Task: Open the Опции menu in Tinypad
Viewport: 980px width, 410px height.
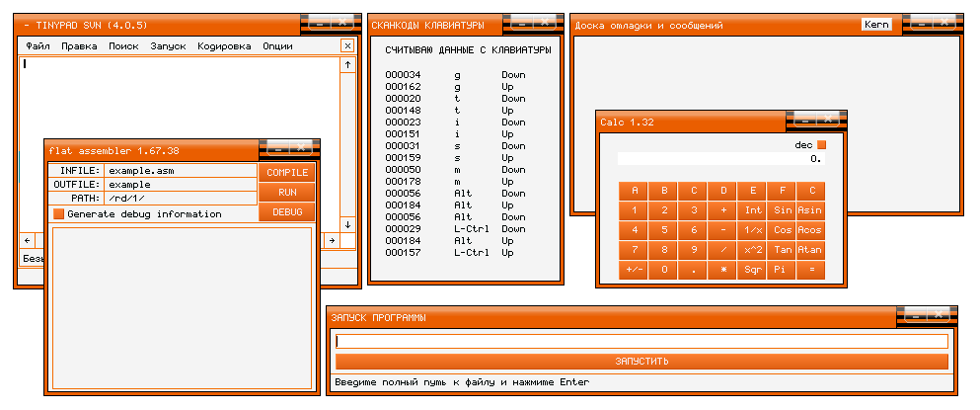Action: (x=277, y=46)
